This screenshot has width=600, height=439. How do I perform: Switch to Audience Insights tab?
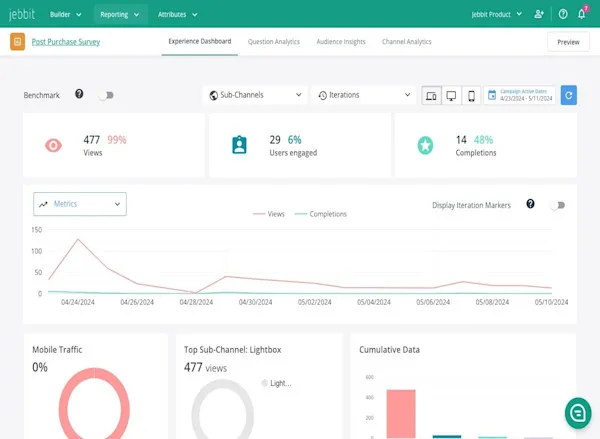click(341, 42)
